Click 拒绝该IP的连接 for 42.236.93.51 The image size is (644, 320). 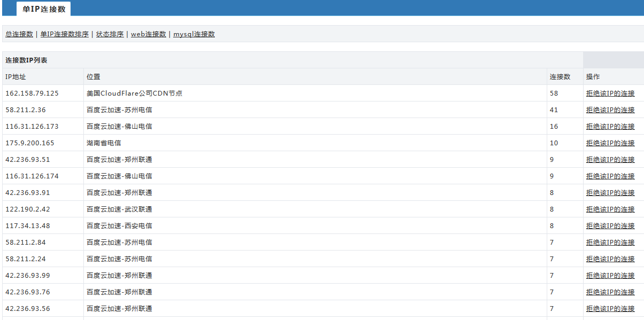click(x=610, y=160)
